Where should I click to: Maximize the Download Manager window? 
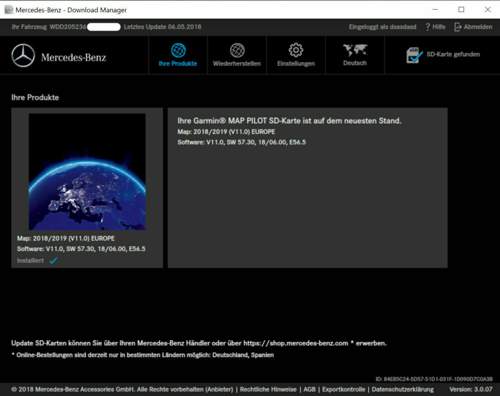pyautogui.click(x=461, y=10)
